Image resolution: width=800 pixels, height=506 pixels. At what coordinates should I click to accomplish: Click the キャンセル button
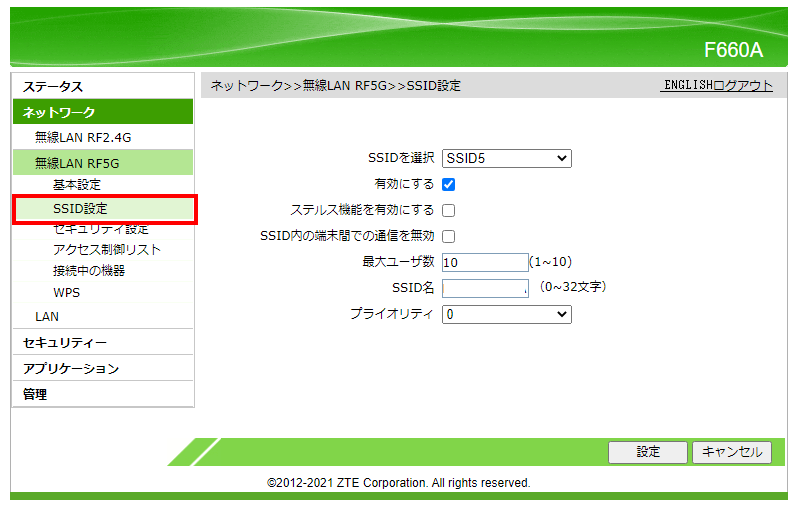tap(732, 452)
